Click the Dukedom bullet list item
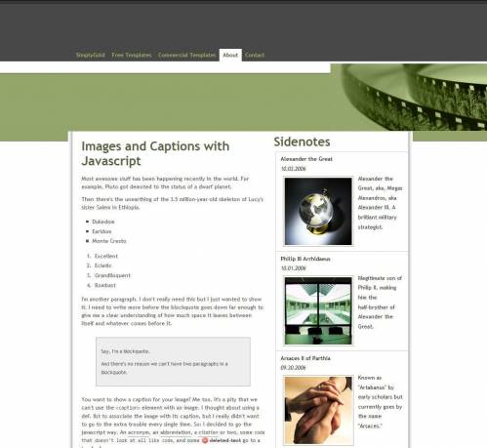Image resolution: width=487 pixels, height=448 pixels. pos(103,222)
